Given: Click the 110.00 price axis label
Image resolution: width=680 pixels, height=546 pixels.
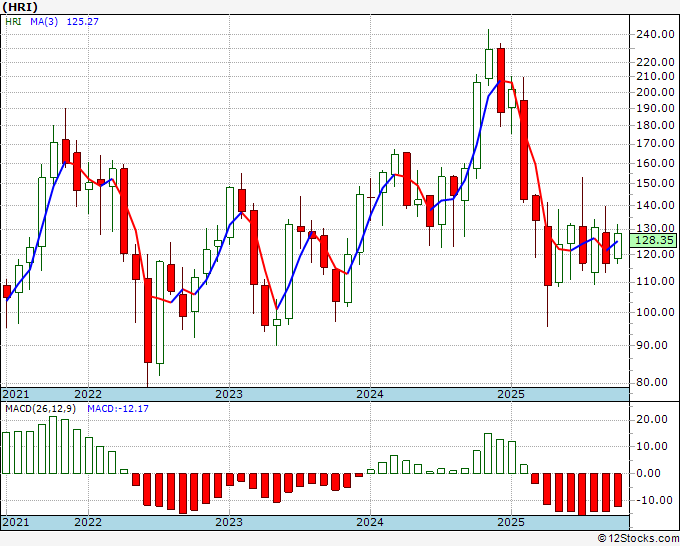Looking at the screenshot, I should point(655,281).
